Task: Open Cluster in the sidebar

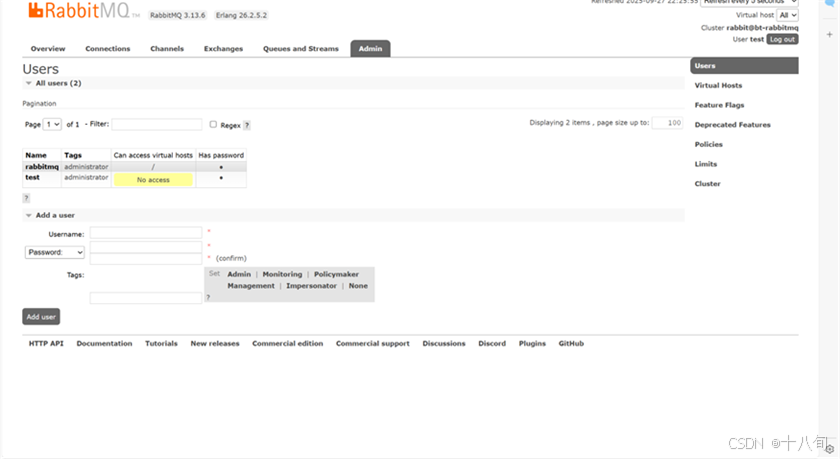Action: tap(708, 184)
